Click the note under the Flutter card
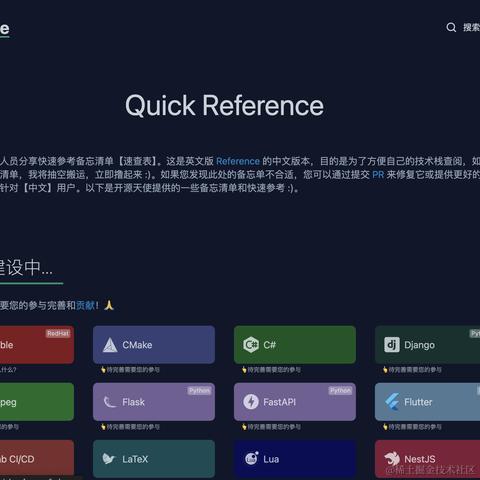Viewport: 480px width, 480px height. coord(412,427)
